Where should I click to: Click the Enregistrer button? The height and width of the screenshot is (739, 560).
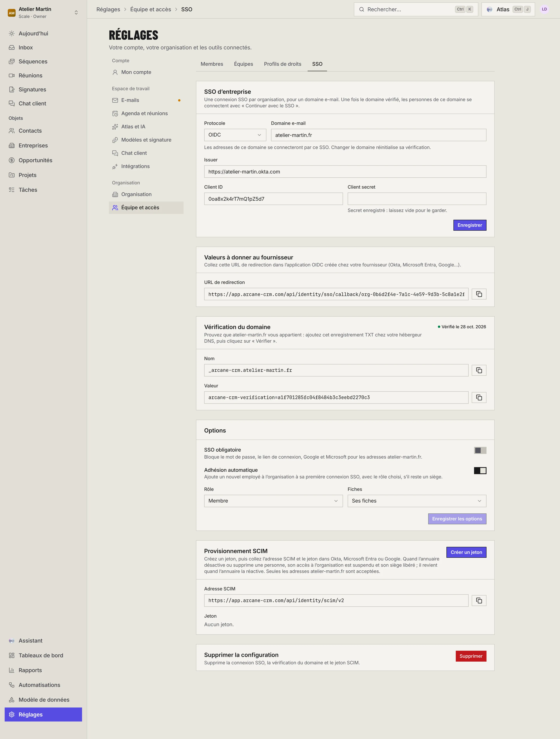pos(469,225)
